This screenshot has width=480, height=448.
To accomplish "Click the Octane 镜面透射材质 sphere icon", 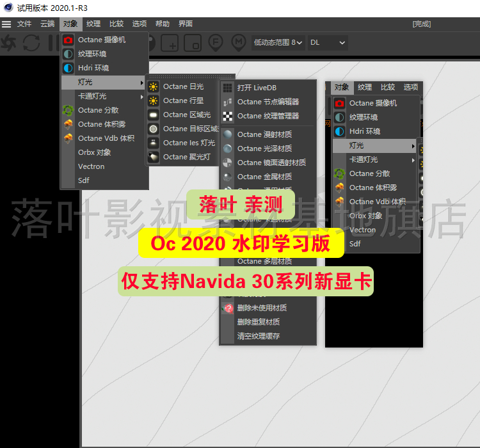I will (x=227, y=163).
